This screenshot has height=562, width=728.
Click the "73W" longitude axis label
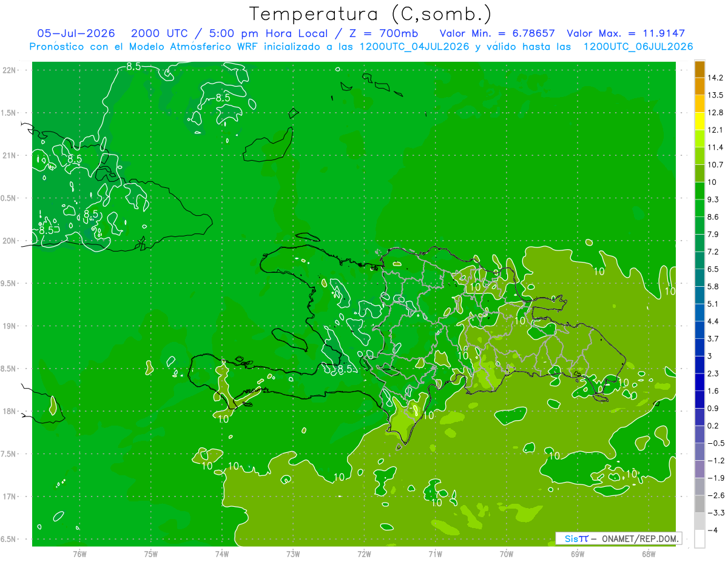[293, 554]
